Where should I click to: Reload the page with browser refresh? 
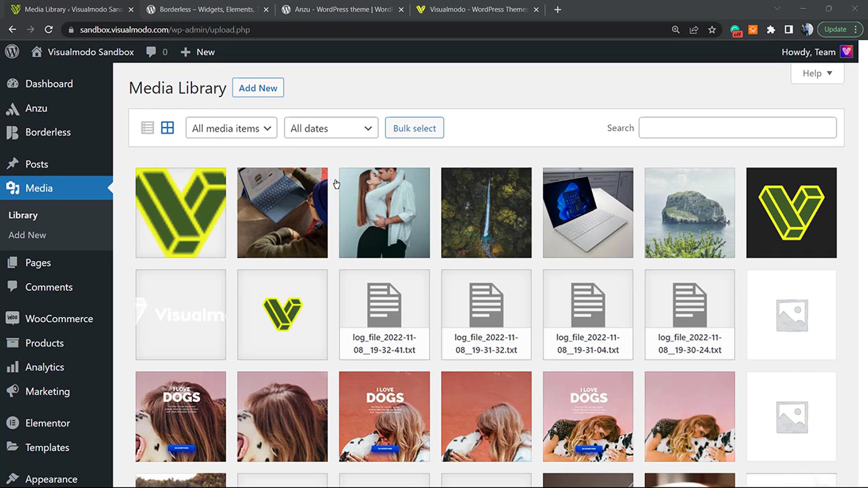tap(48, 29)
